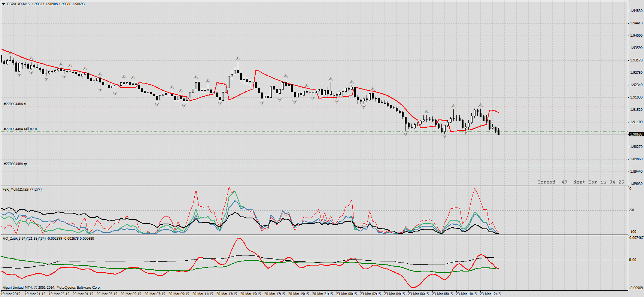Click the 'Spread: 49. Next Bar in 04:25' text
The height and width of the screenshot is (297, 644).
coord(581,182)
